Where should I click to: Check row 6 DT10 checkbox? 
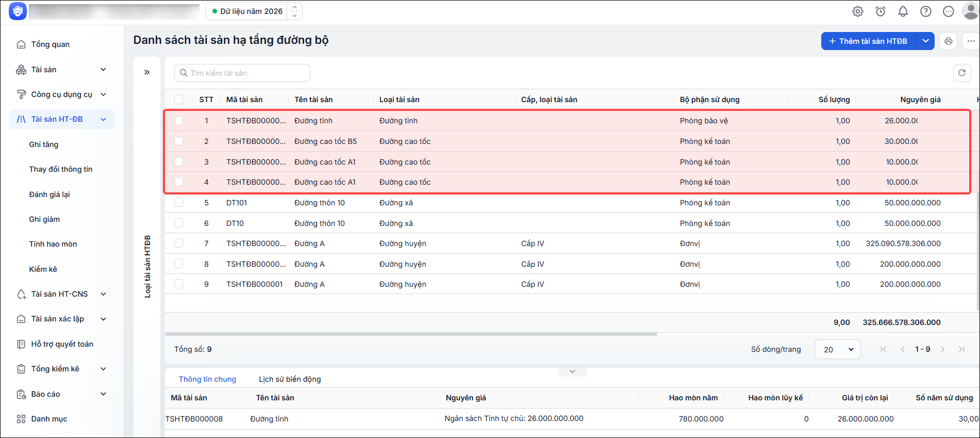178,223
